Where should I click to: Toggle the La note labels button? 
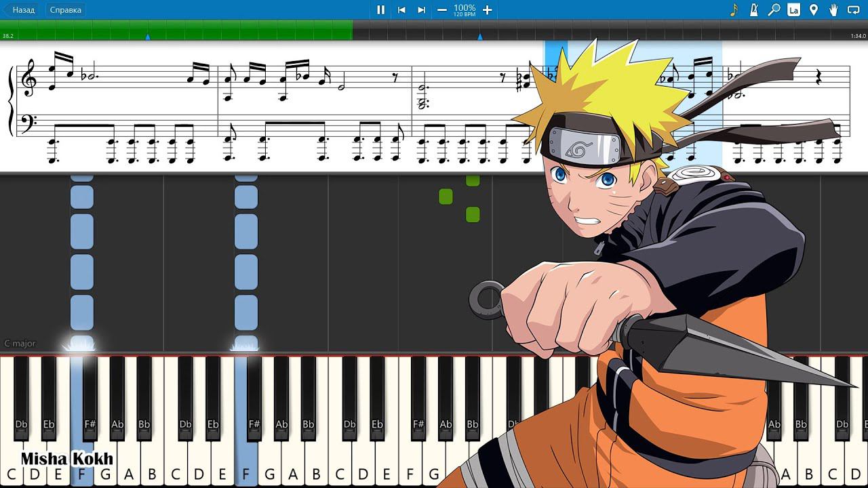tap(793, 9)
